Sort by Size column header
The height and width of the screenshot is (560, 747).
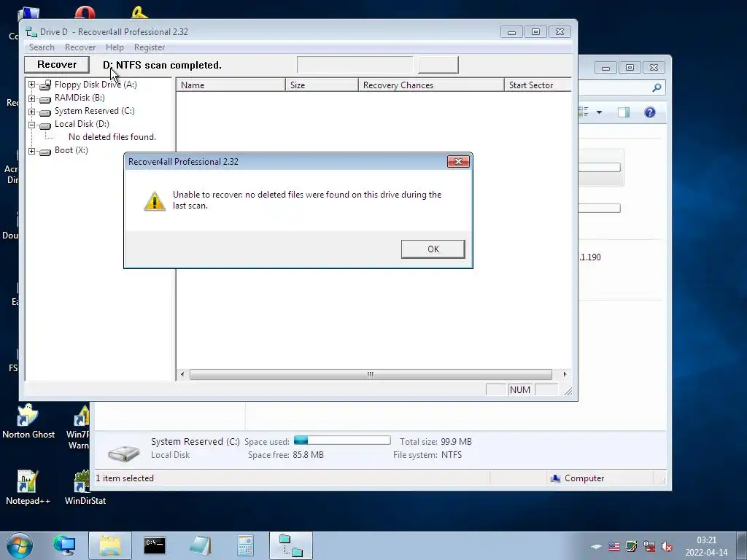click(x=322, y=85)
